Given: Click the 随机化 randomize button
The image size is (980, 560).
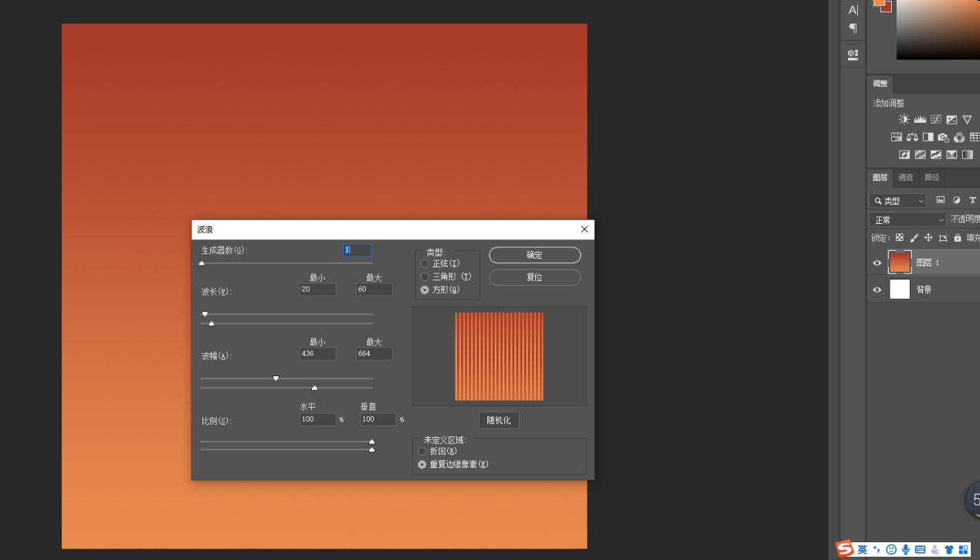Looking at the screenshot, I should pyautogui.click(x=499, y=420).
